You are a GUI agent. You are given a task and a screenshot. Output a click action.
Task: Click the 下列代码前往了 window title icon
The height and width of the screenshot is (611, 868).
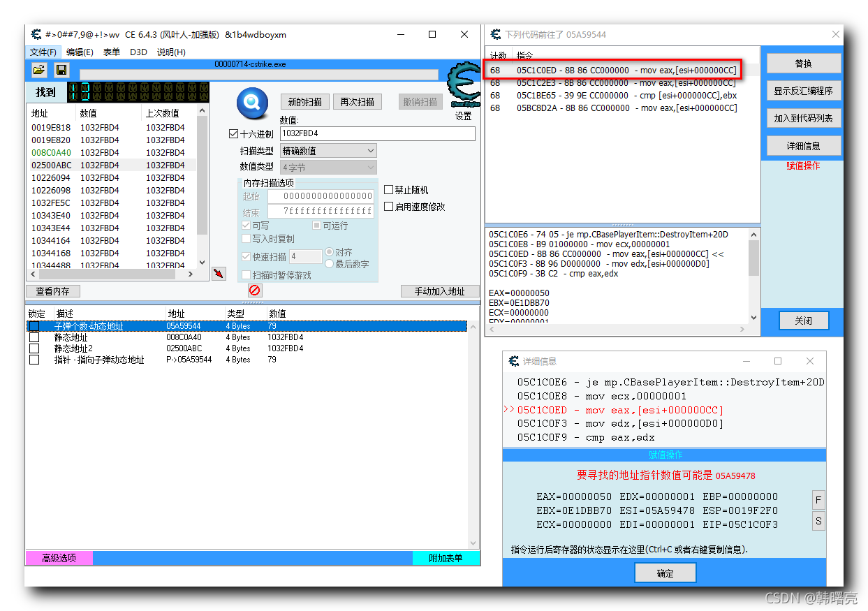(x=496, y=34)
